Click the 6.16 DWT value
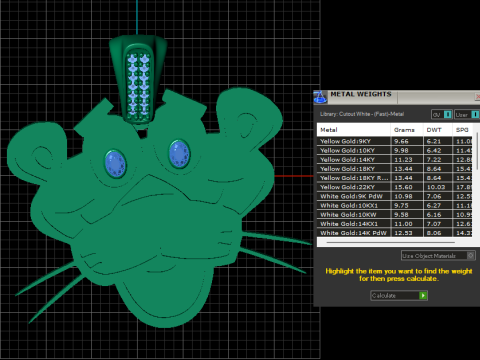The height and width of the screenshot is (360, 480). 434,215
